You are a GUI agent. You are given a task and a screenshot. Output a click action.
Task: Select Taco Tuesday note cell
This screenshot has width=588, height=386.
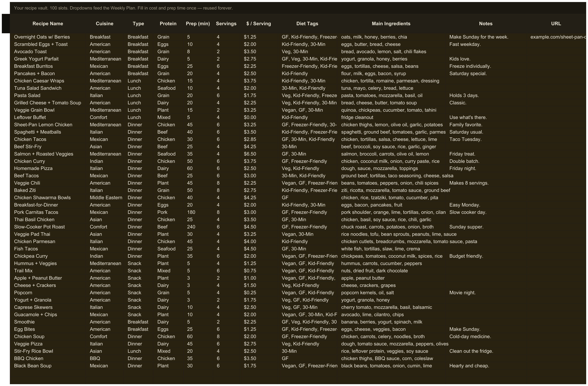(x=486, y=139)
